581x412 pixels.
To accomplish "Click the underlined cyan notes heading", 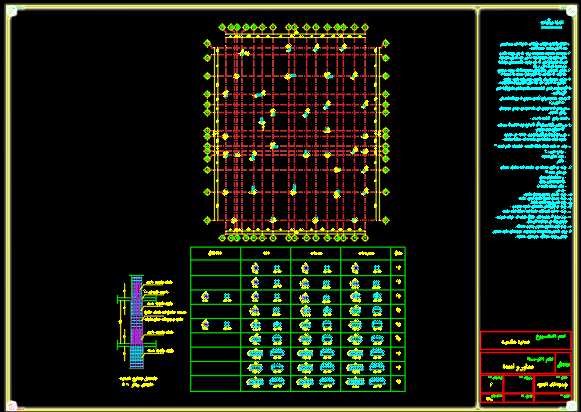I will [x=552, y=23].
